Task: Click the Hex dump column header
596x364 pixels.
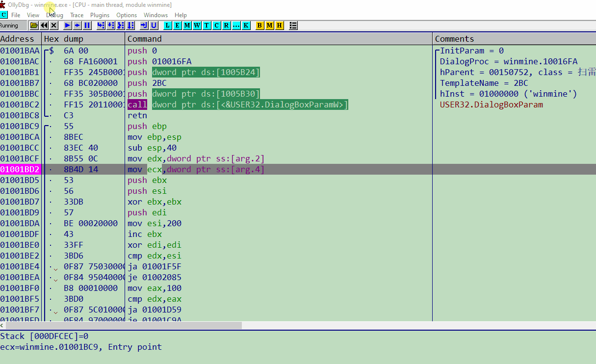Action: click(x=83, y=39)
